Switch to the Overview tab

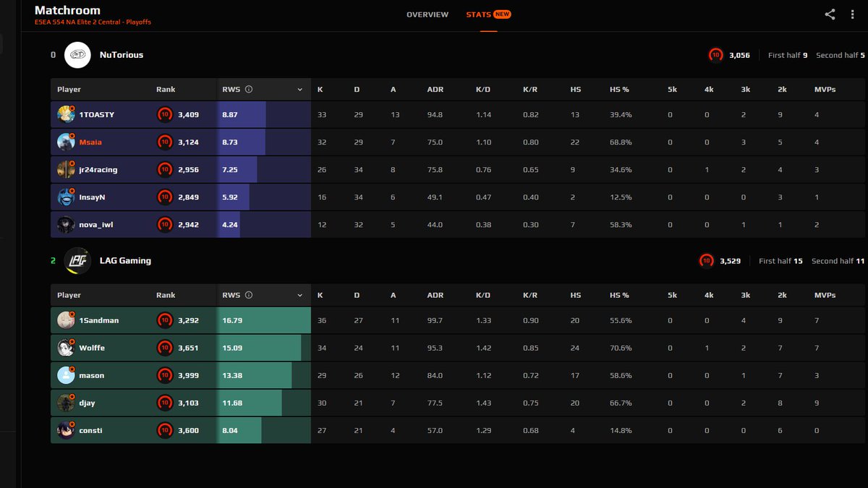[427, 14]
